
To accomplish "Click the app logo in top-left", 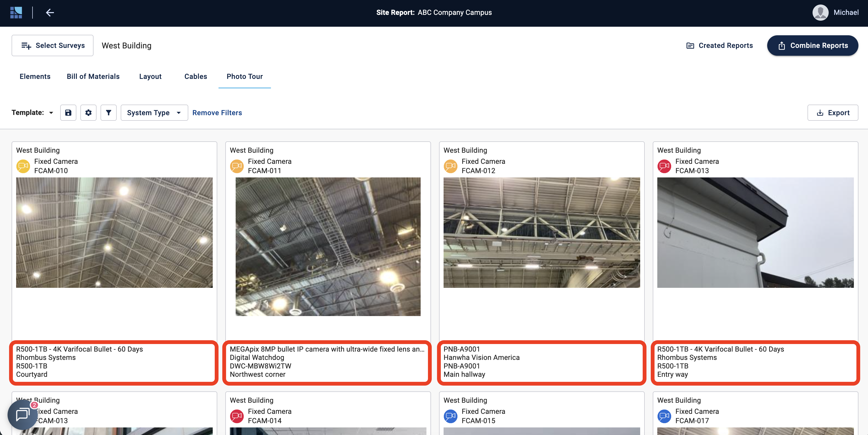I will [16, 12].
